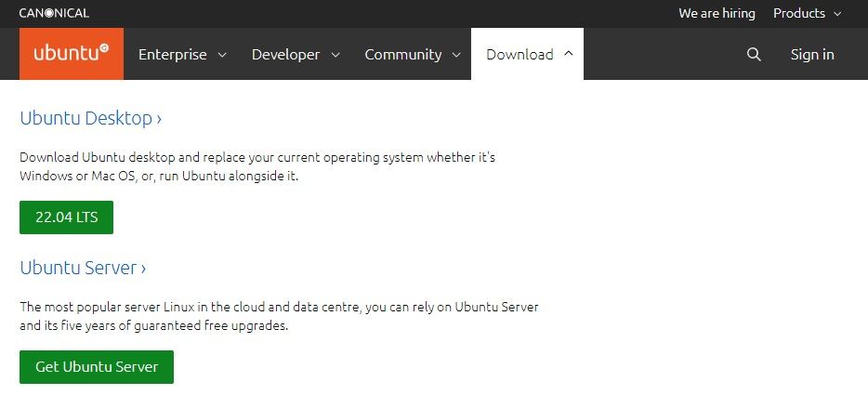
Task: Click the green 22.04 LTS button
Action: point(66,217)
